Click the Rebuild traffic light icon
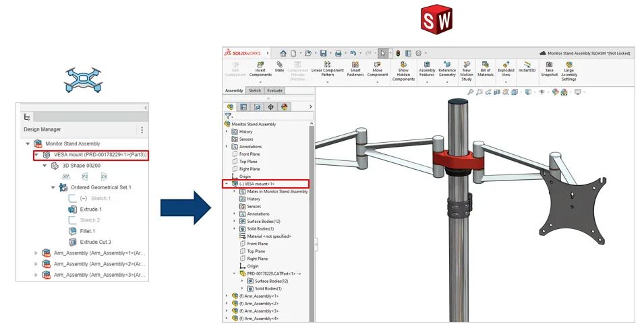The width and height of the screenshot is (644, 328). (x=398, y=53)
